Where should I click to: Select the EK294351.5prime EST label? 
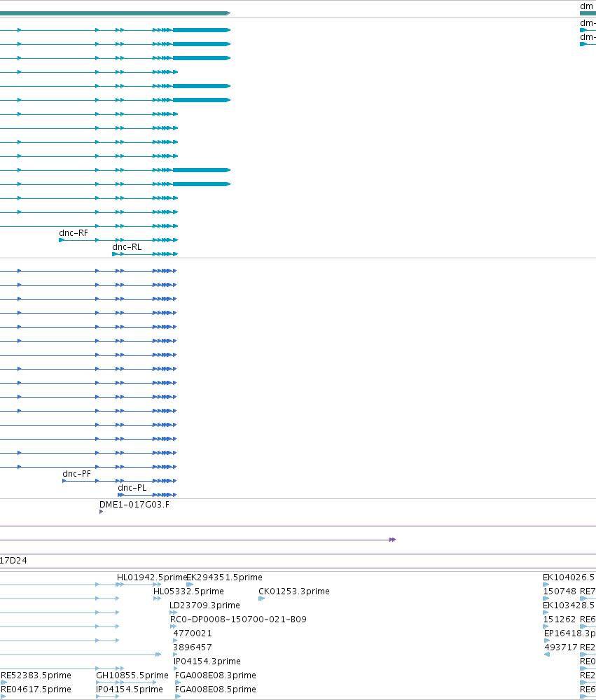click(224, 577)
